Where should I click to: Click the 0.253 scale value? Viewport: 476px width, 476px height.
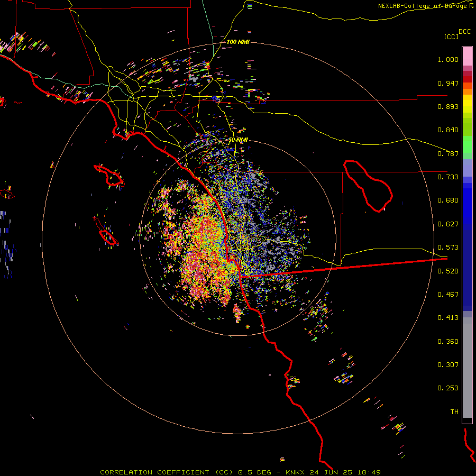coord(448,388)
